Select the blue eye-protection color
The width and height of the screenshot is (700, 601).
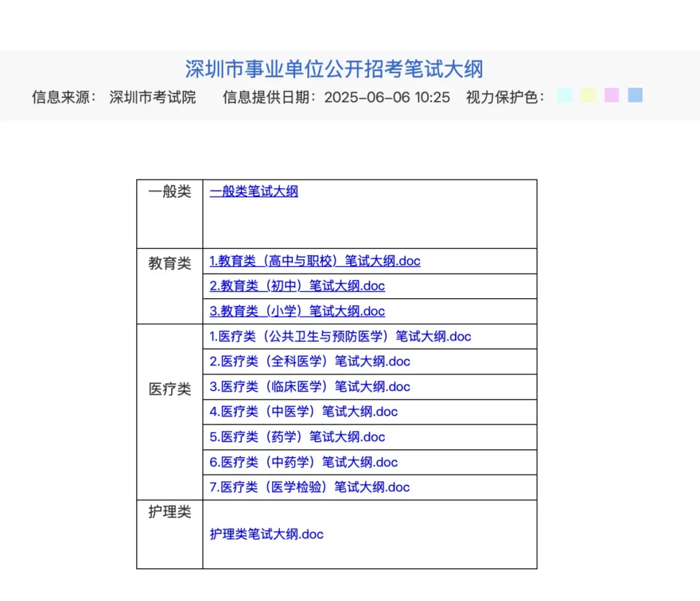(635, 95)
